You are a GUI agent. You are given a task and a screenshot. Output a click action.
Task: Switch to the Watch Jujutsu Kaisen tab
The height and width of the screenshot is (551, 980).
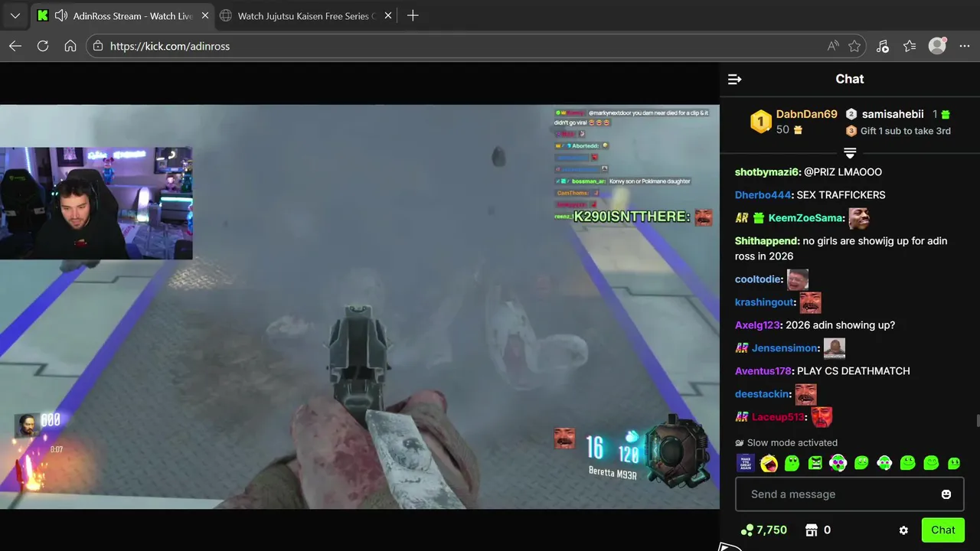pyautogui.click(x=305, y=15)
